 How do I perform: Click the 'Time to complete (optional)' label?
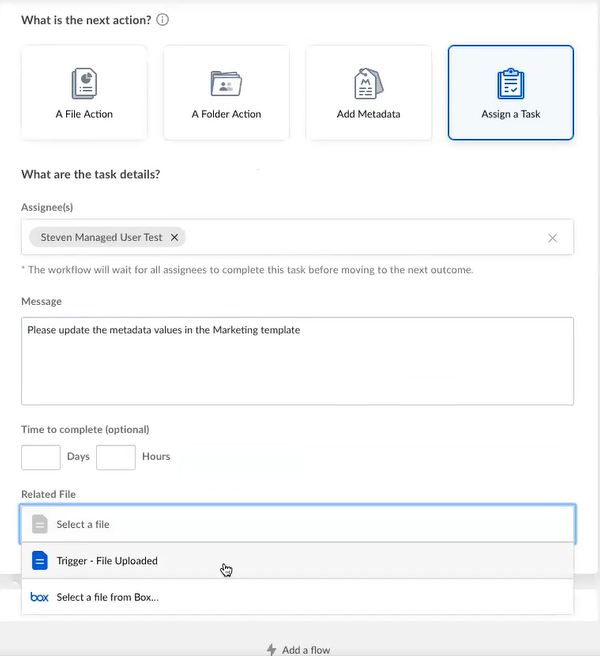(x=85, y=429)
